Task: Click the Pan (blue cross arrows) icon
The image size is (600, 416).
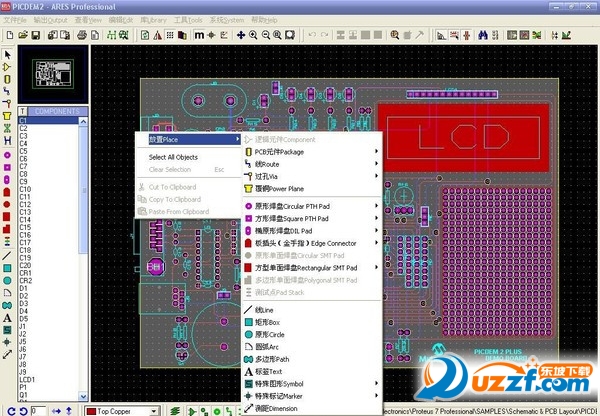Action: tap(241, 35)
